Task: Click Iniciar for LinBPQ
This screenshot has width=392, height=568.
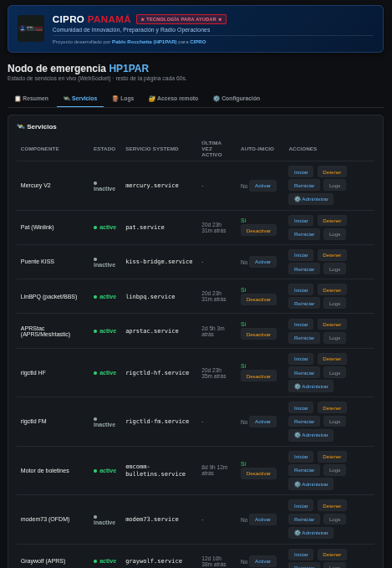Action: [x=301, y=290]
